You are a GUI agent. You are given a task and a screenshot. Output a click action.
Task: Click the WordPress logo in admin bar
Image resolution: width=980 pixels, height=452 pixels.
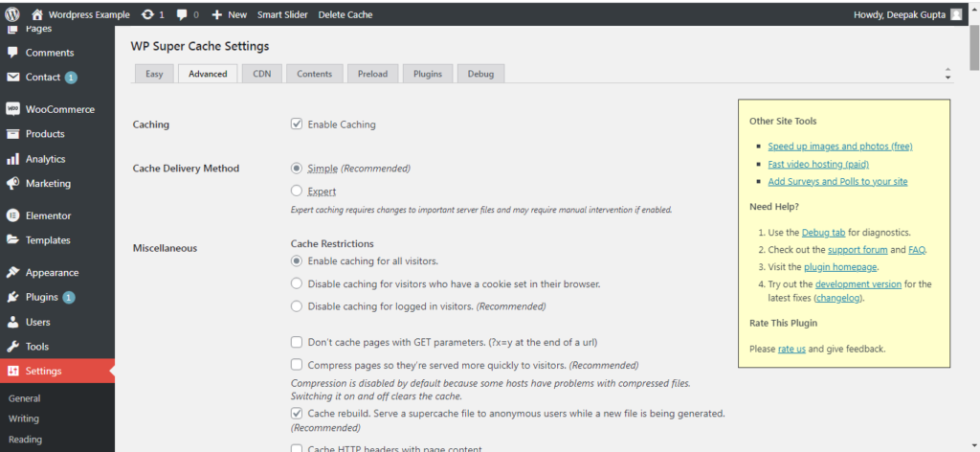pos(12,14)
